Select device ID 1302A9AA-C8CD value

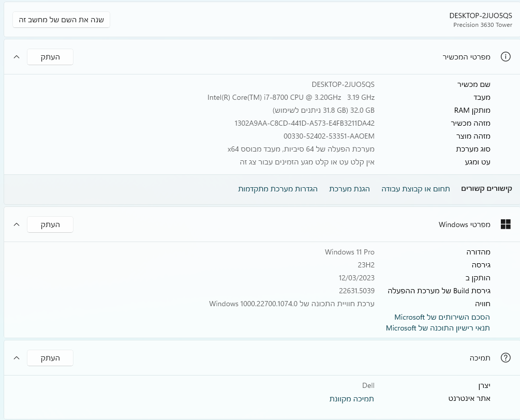tap(304, 123)
